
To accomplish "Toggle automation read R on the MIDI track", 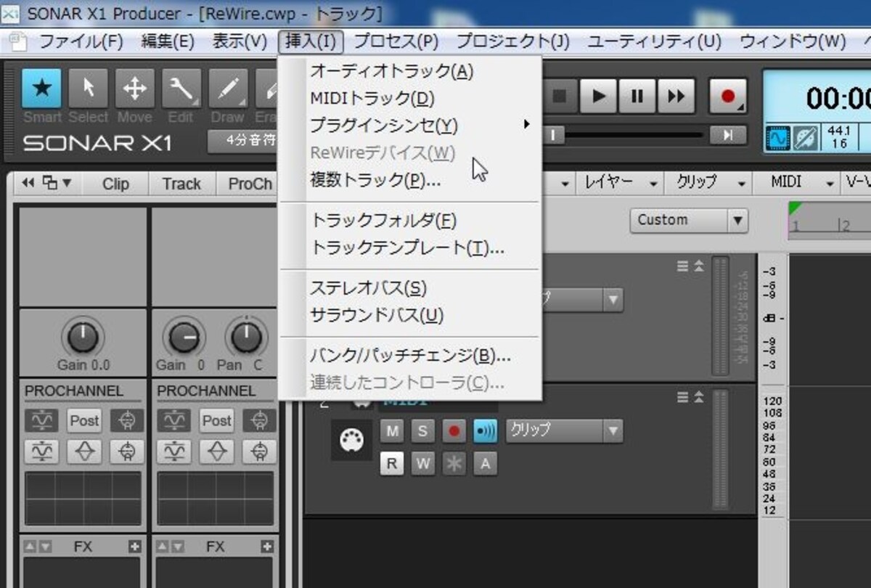I will click(392, 463).
